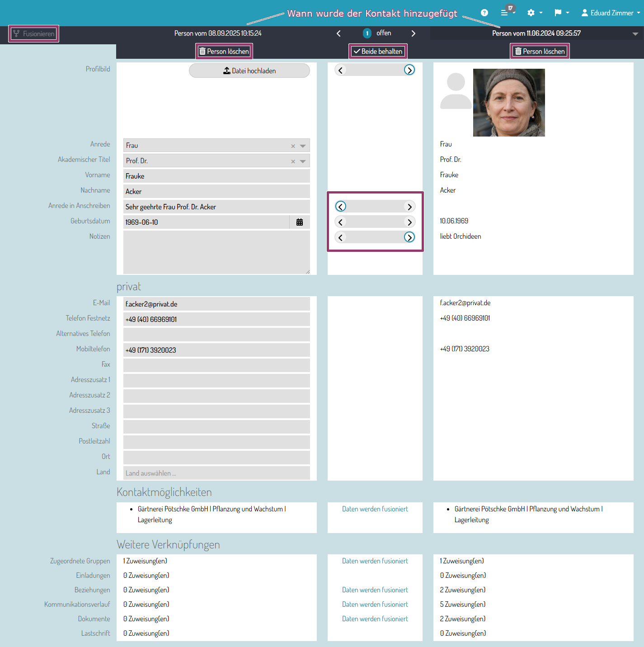Open the help question mark icon
This screenshot has width=644, height=647.
point(484,13)
